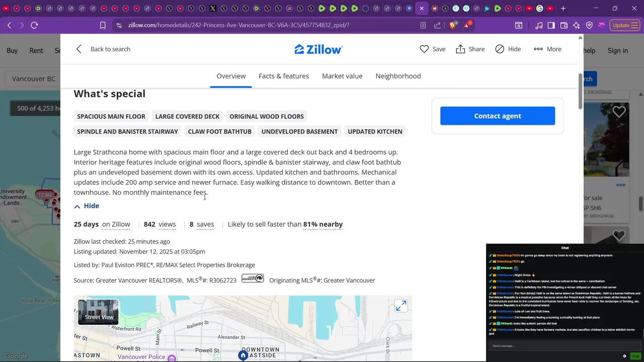Click the browser share icon in address bar
The image size is (644, 362).
pyautogui.click(x=437, y=25)
